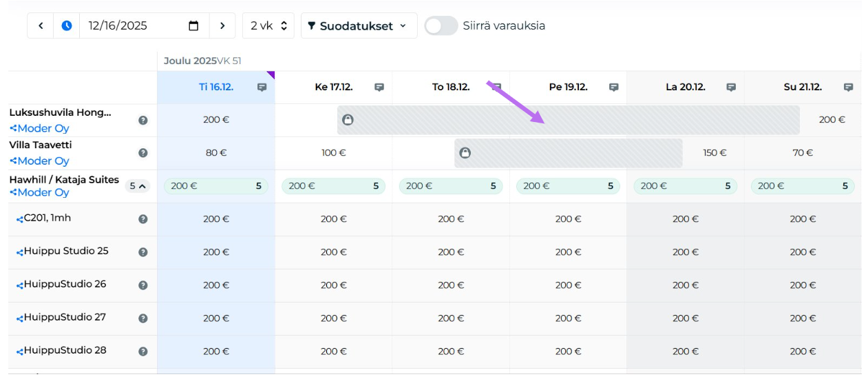868x379 pixels.
Task: Click Villa Taavetti property name
Action: pyautogui.click(x=41, y=145)
